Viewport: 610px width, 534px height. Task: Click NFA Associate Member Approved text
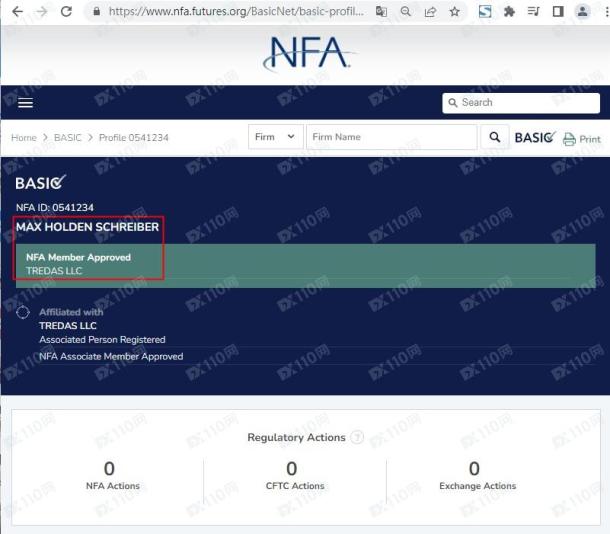(x=111, y=356)
